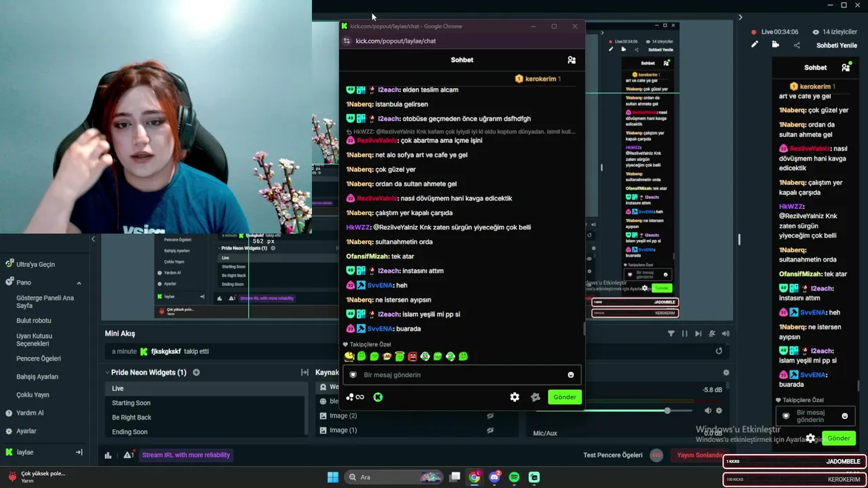Open the audio mixer settings gear
This screenshot has height=488, width=868.
point(726,372)
